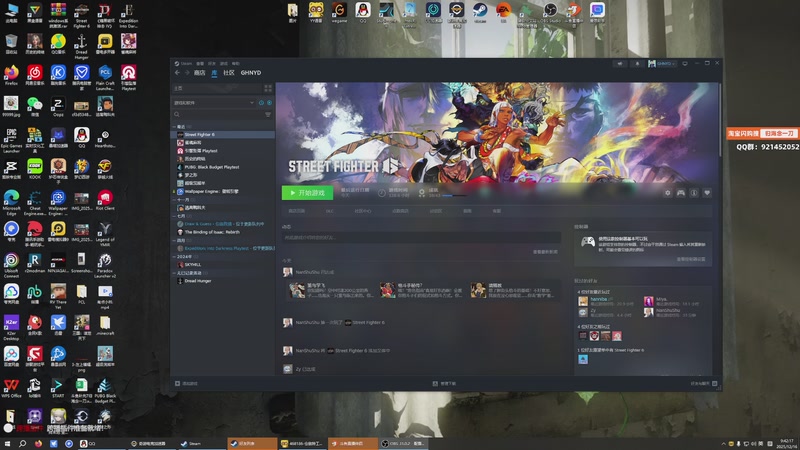Select Street Fighter 6 in library list
The width and height of the screenshot is (800, 450).
[223, 135]
